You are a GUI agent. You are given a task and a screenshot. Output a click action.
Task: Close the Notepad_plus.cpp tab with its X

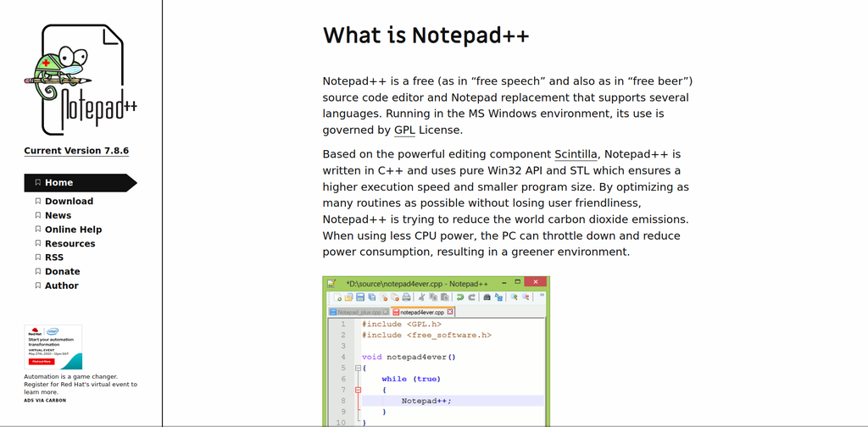click(x=386, y=312)
